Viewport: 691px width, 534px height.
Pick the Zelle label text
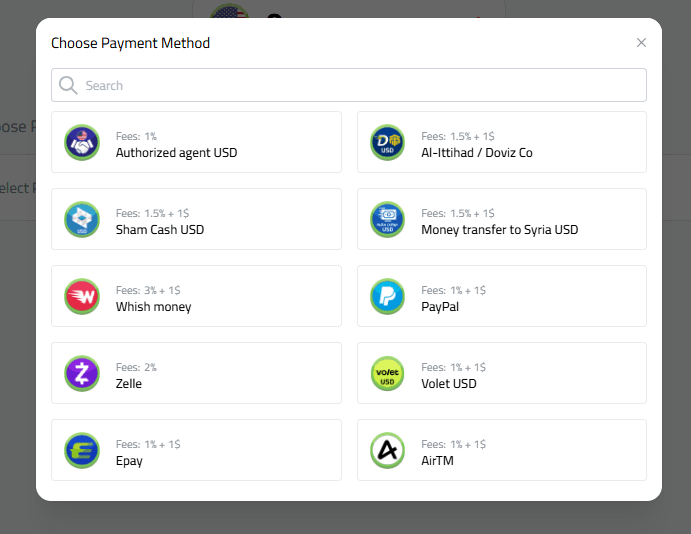[x=129, y=384]
